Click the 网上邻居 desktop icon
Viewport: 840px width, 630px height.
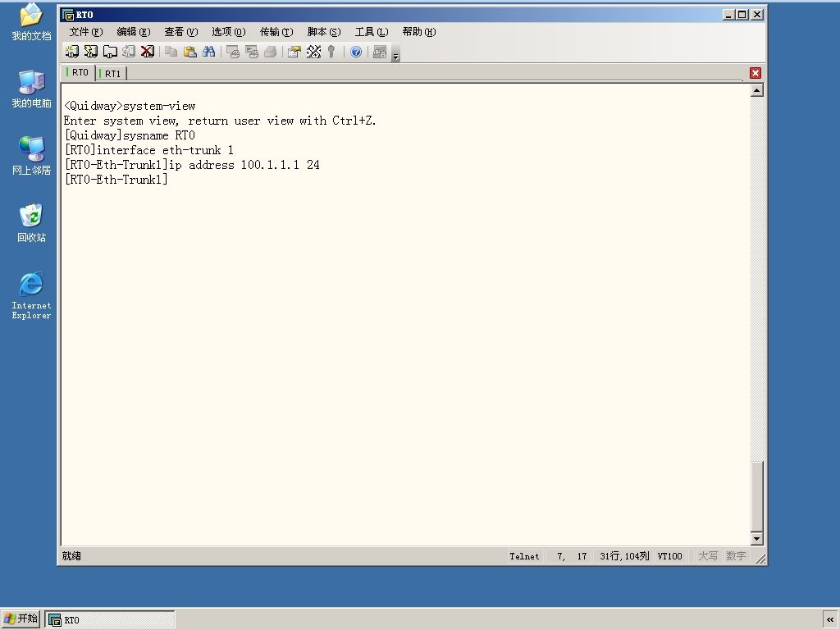31,156
